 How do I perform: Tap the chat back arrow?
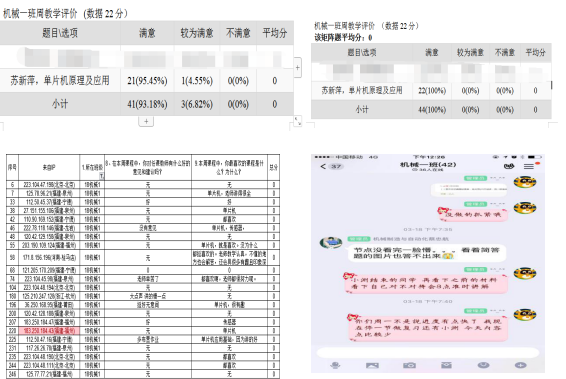[x=323, y=166]
